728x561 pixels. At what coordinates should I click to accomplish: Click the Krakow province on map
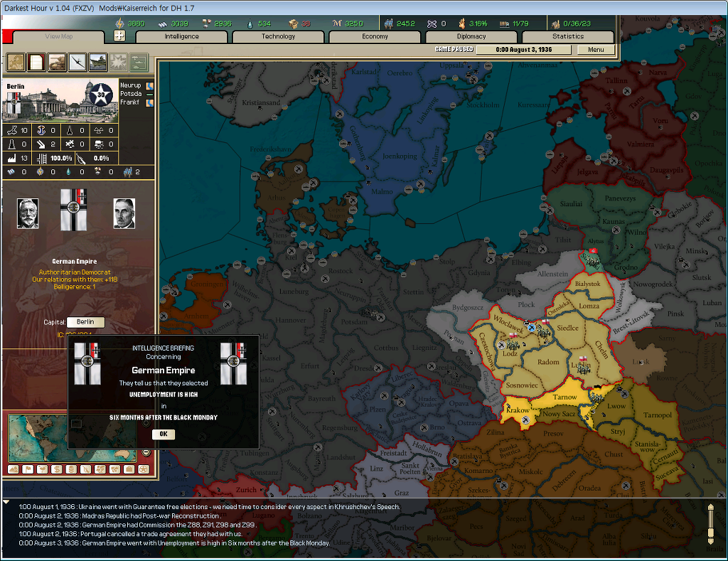coord(518,410)
